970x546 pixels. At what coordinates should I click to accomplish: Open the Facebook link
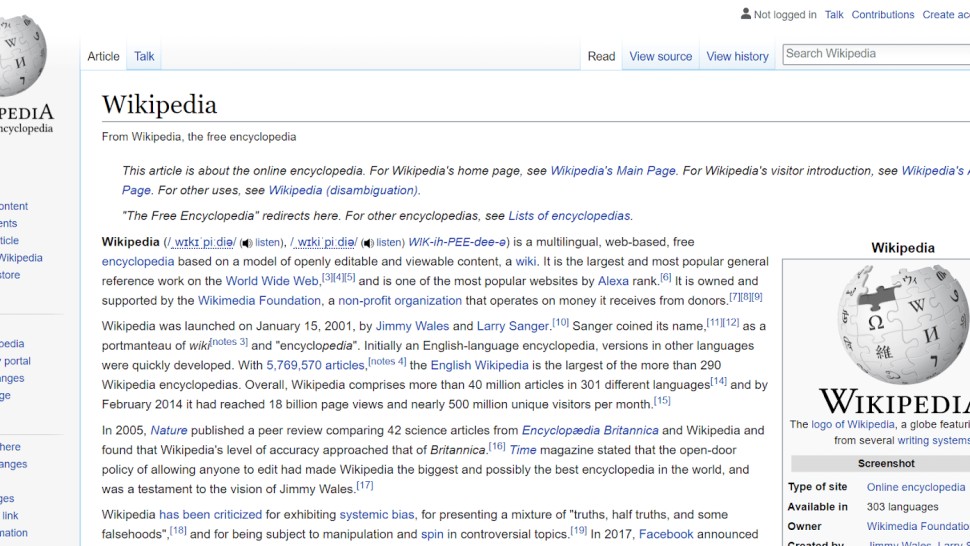pos(666,534)
